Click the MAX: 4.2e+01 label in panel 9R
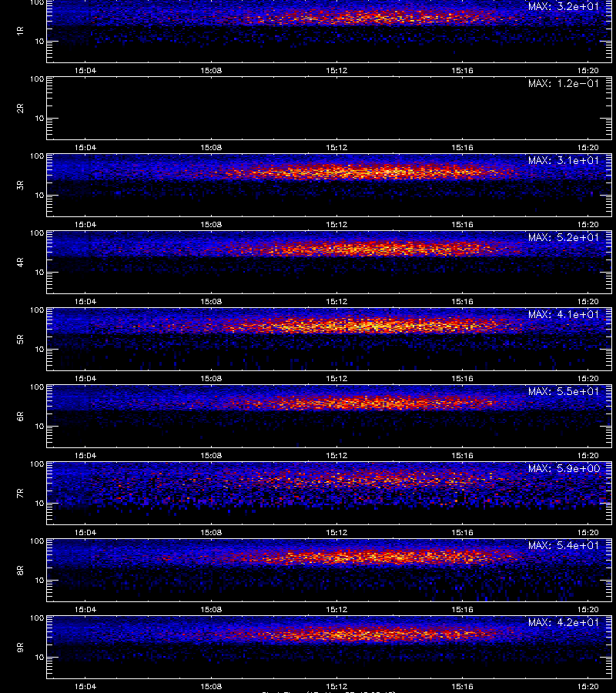Image resolution: width=616 pixels, height=693 pixels. click(564, 622)
